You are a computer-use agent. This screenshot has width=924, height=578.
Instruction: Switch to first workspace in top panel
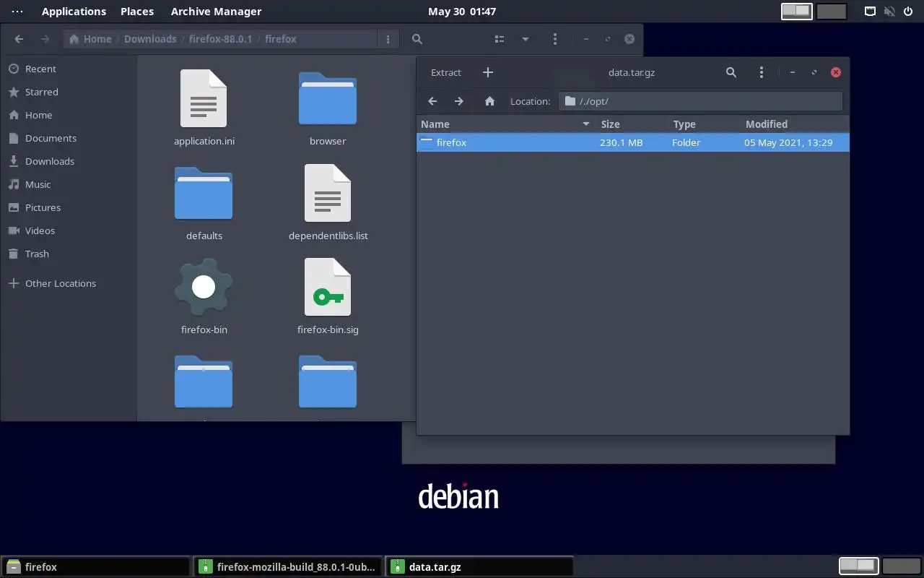[797, 11]
